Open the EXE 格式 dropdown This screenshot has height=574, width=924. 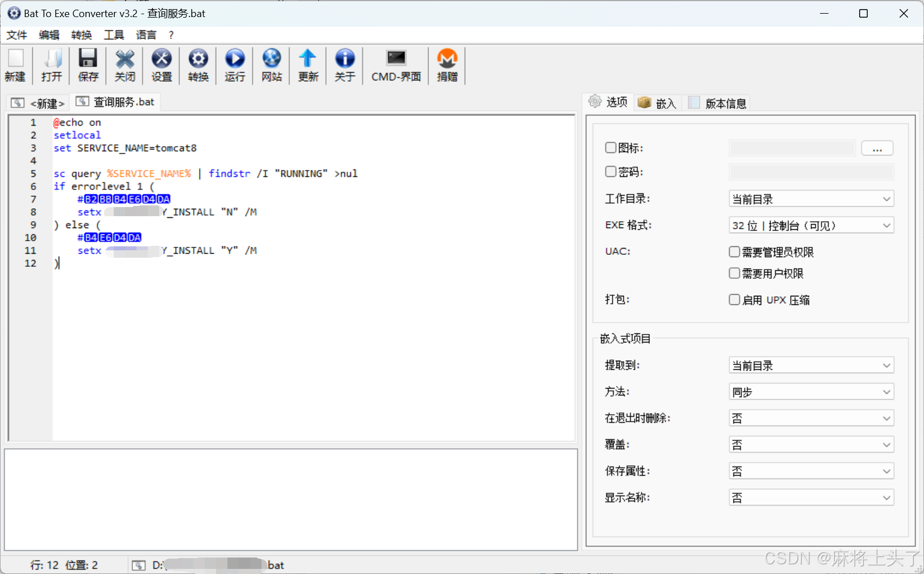point(811,225)
